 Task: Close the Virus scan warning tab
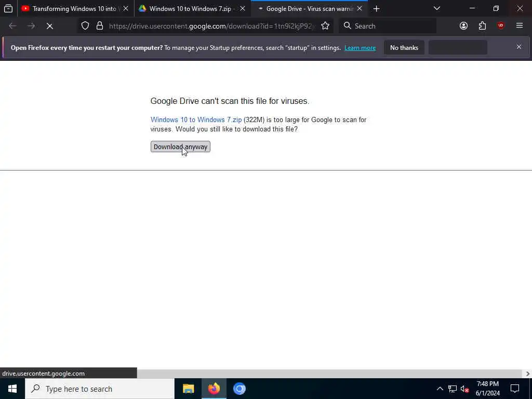tap(360, 8)
